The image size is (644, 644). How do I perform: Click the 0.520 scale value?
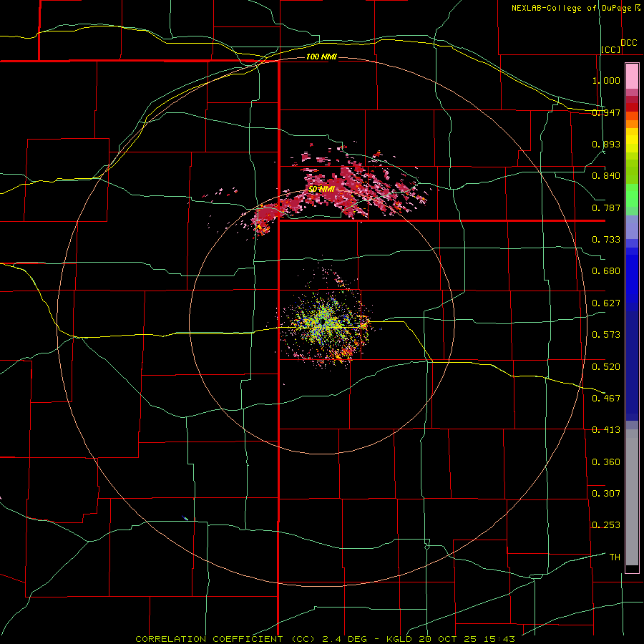(606, 367)
